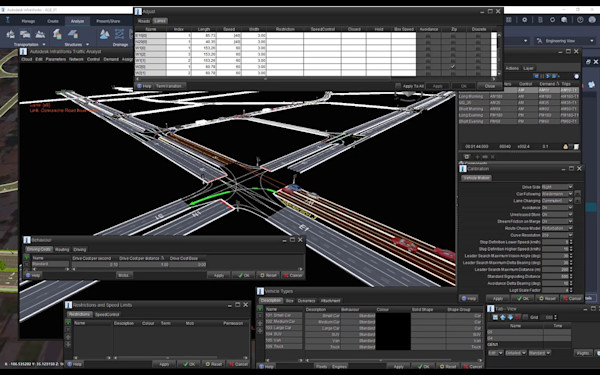Click move-up arrow icon in Vehicle Types side column
Image resolution: width=600 pixels, height=375 pixels.
tap(260, 323)
